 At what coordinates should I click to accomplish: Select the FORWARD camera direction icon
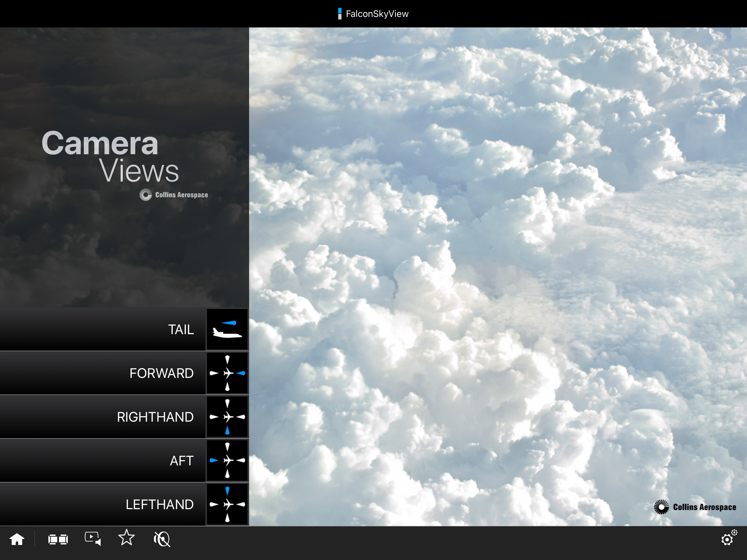(x=227, y=373)
